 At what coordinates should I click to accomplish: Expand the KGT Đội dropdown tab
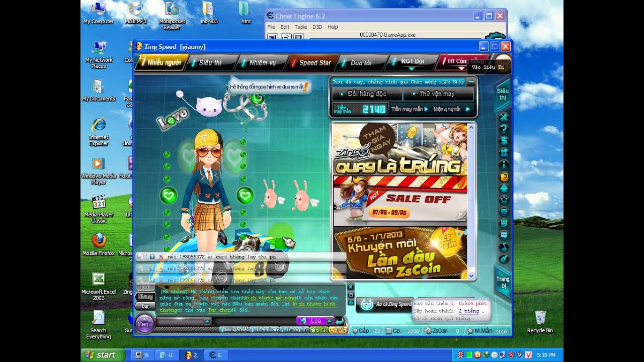click(x=412, y=63)
